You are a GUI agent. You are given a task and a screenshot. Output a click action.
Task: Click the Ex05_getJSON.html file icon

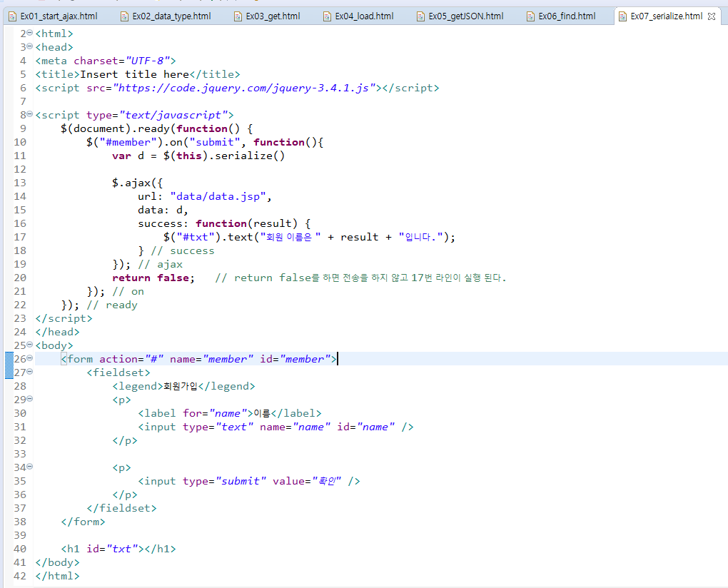420,16
